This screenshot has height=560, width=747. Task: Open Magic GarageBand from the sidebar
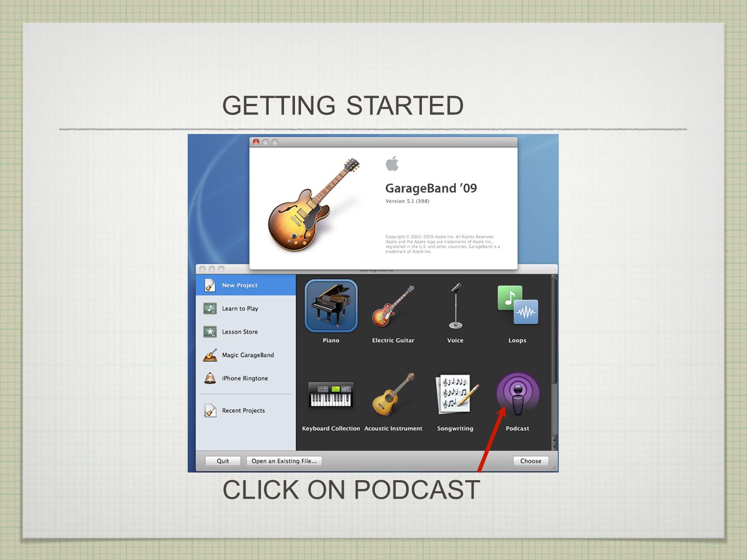(x=246, y=355)
